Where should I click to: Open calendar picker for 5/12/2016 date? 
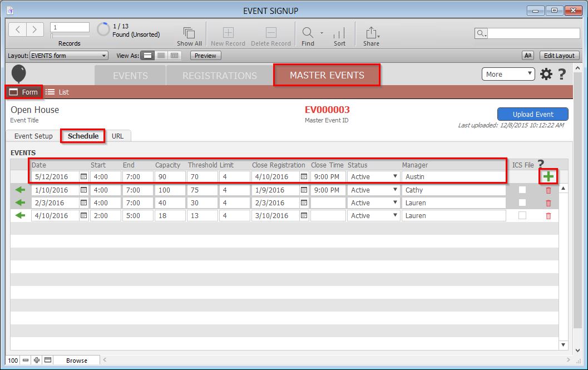[83, 177]
